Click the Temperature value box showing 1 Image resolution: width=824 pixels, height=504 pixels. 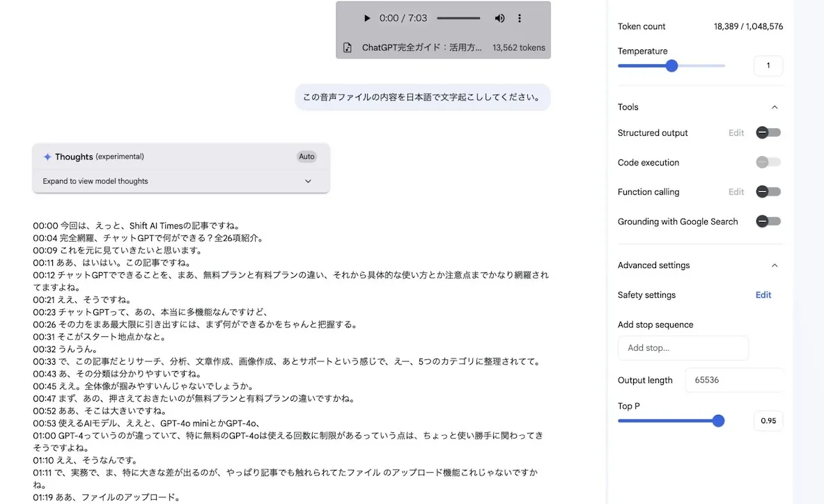point(768,65)
